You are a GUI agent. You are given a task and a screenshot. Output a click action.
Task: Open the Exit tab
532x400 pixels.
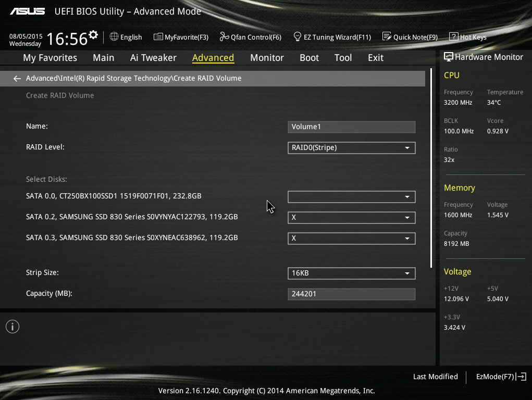[x=376, y=58]
